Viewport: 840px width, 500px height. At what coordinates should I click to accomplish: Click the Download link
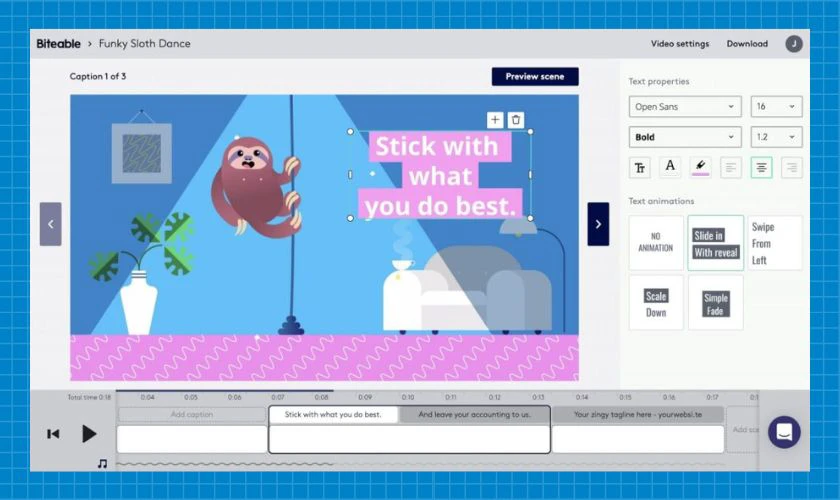[747, 44]
